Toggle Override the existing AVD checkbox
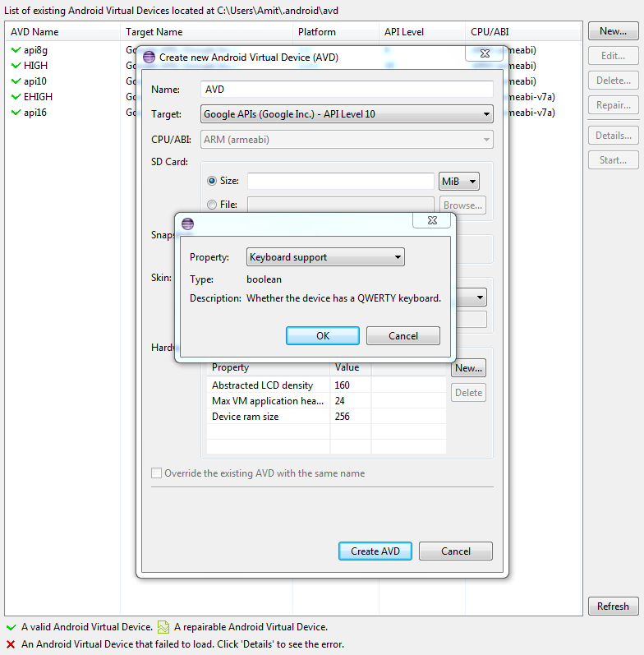 click(x=156, y=473)
